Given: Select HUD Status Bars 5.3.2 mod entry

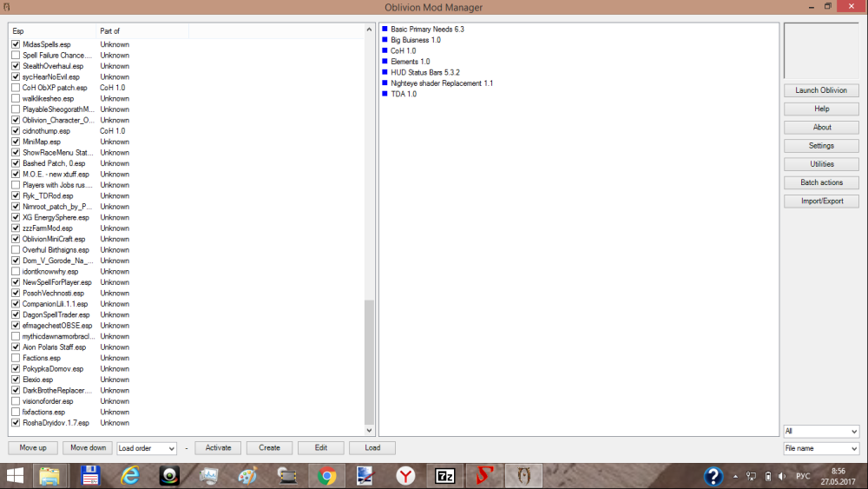Looking at the screenshot, I should click(425, 72).
